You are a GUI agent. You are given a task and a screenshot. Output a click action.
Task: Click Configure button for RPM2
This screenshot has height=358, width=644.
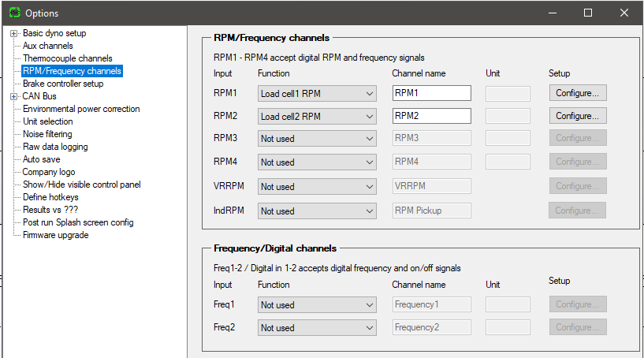(578, 117)
